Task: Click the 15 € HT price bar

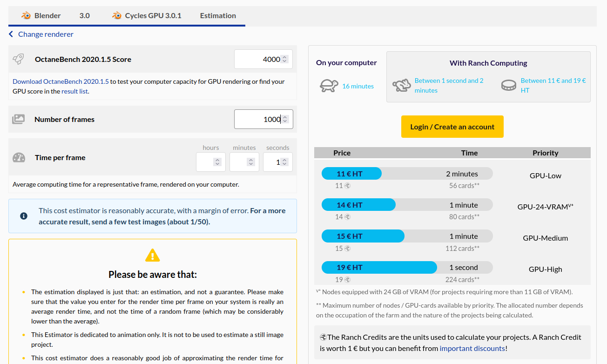Action: [363, 236]
